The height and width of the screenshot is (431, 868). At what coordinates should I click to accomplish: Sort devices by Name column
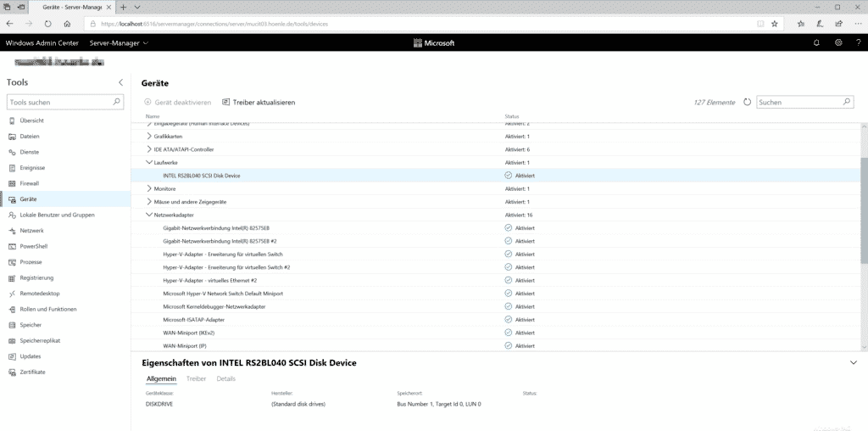pos(153,116)
